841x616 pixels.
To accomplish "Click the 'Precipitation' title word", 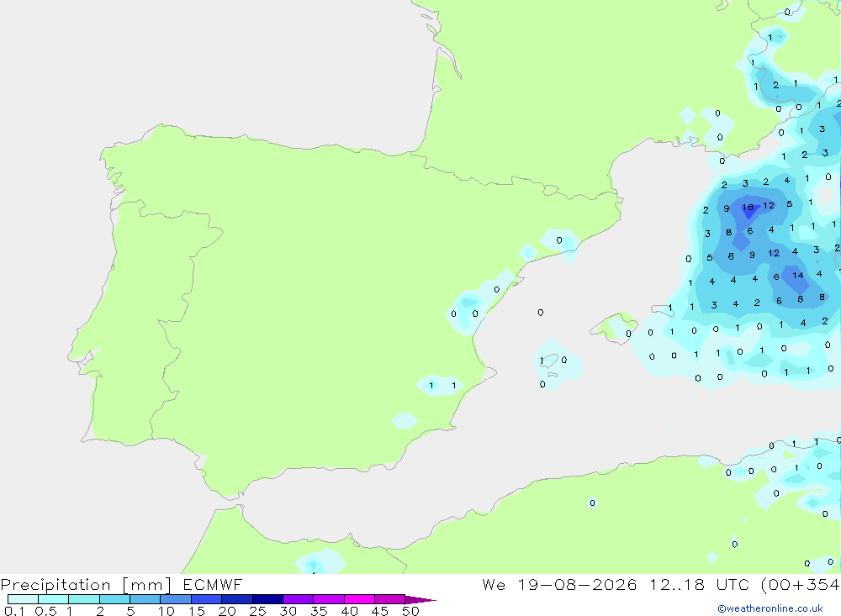I will point(56,585).
